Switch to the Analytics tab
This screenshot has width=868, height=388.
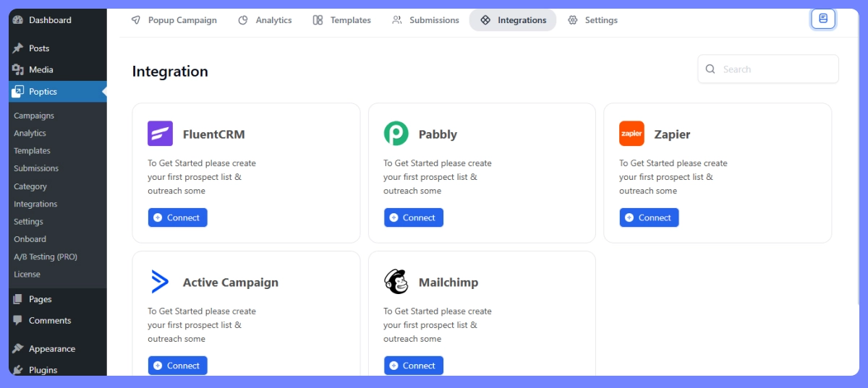265,20
